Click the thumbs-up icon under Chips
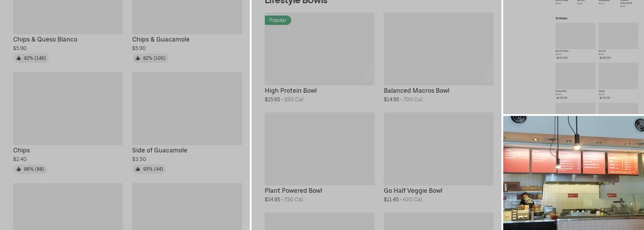The height and width of the screenshot is (230, 644). [18, 169]
